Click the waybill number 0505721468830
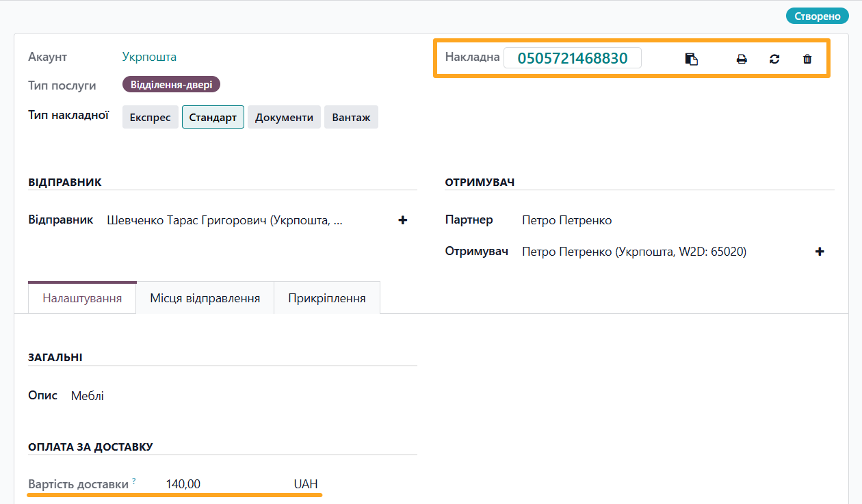This screenshot has width=862, height=504. 573,58
